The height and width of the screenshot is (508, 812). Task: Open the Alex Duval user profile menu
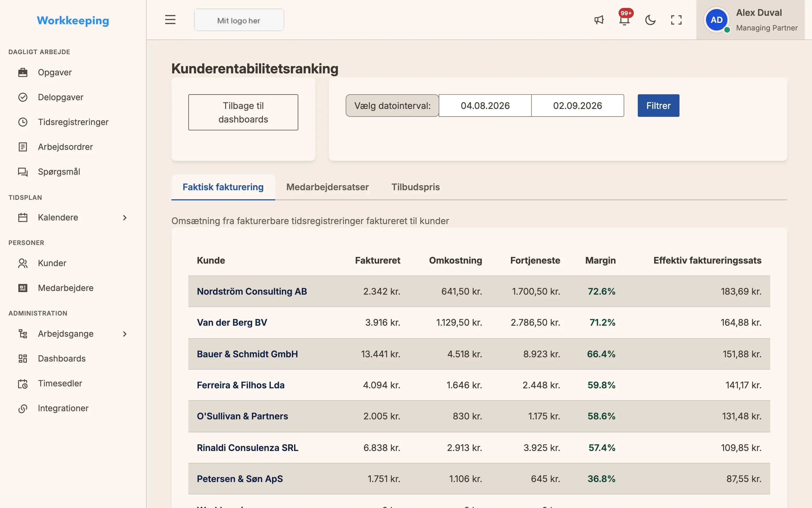pos(750,20)
